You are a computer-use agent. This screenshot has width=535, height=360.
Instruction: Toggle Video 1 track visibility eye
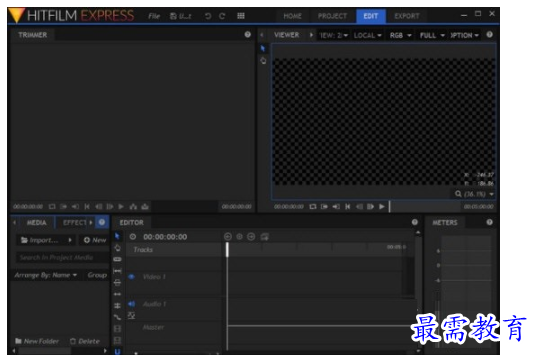tap(131, 277)
